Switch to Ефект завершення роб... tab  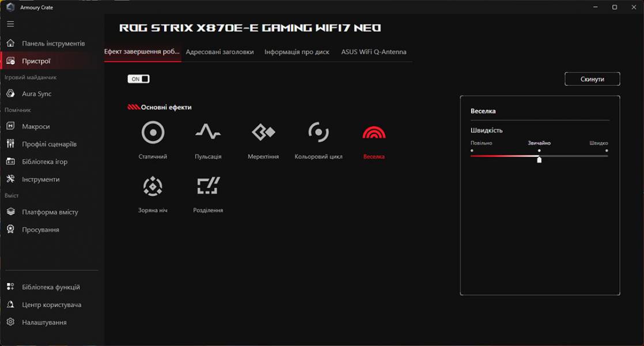pos(142,52)
